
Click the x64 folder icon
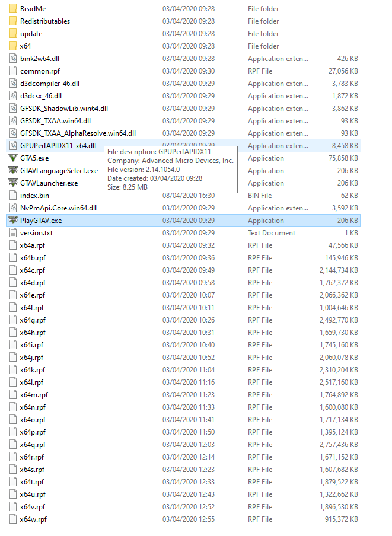(13, 46)
